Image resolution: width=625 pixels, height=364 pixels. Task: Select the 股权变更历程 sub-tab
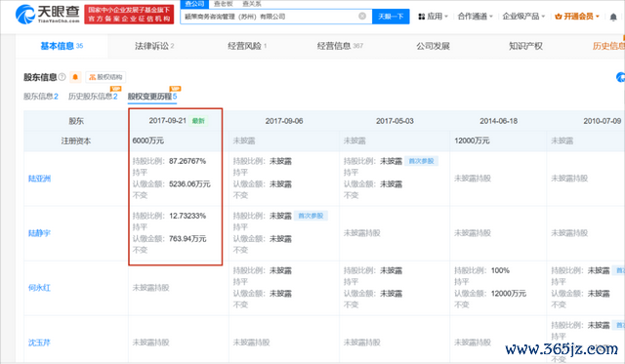click(x=152, y=97)
